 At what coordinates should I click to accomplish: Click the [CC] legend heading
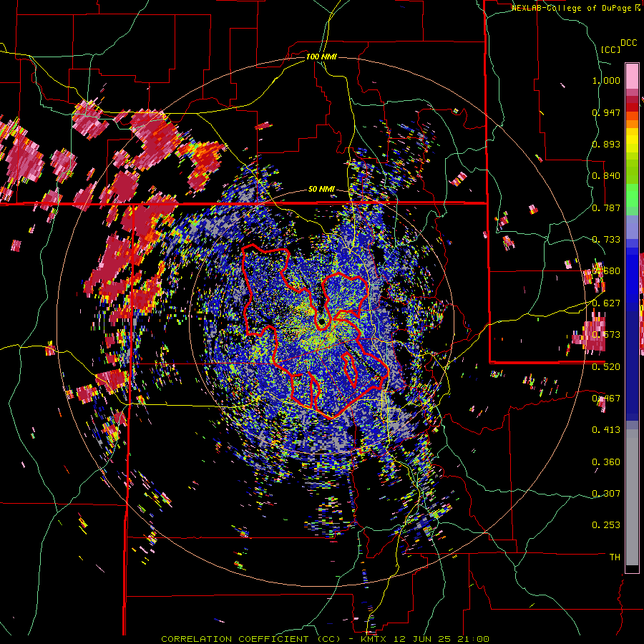(611, 49)
